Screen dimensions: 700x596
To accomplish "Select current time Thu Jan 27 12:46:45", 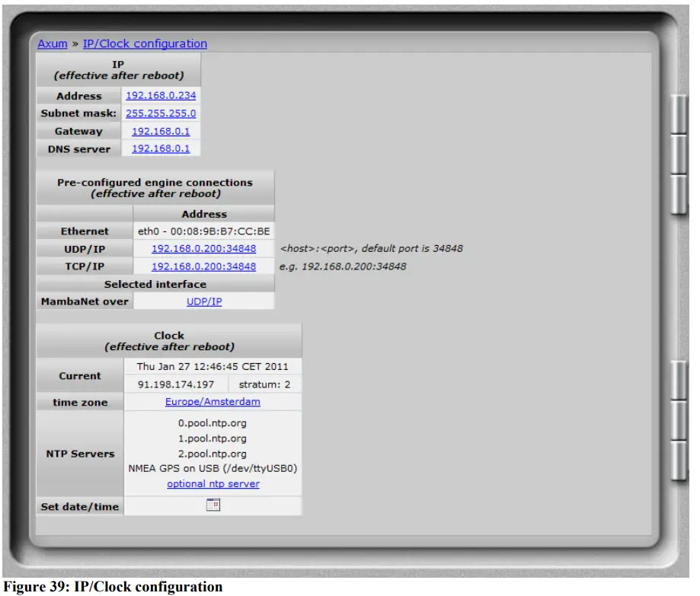I will 213,367.
